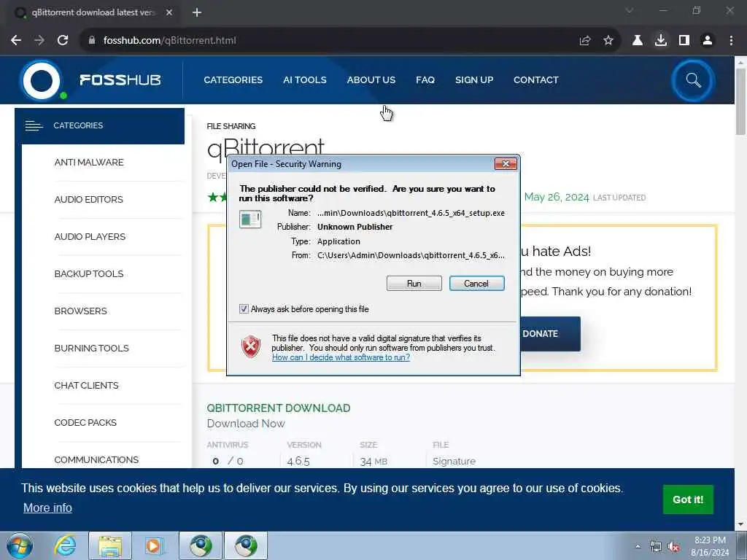Go to ABOUT US page
The image size is (747, 560).
tap(371, 80)
